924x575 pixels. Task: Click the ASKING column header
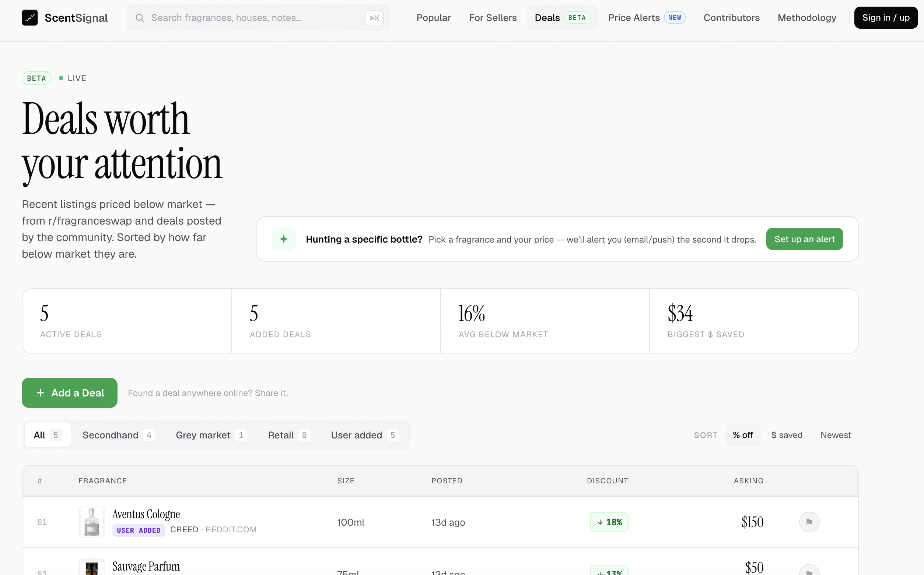(x=748, y=480)
